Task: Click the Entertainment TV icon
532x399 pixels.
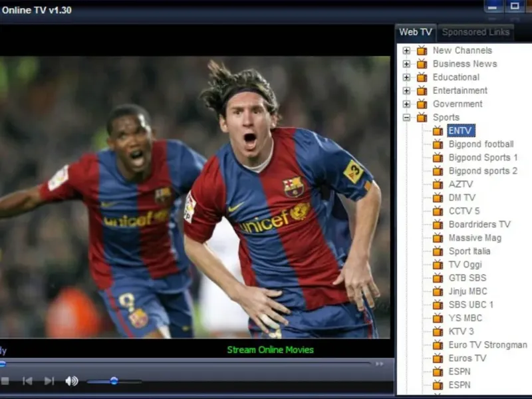Action: (422, 90)
